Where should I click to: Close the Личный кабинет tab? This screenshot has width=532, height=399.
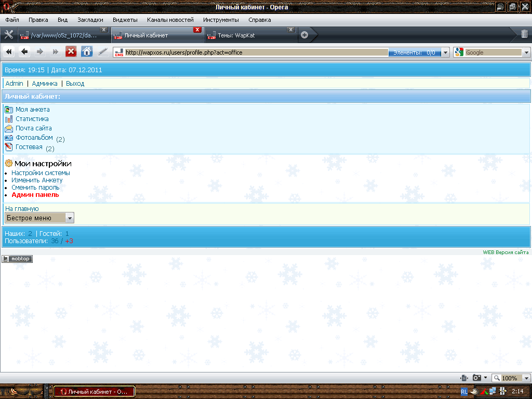197,30
